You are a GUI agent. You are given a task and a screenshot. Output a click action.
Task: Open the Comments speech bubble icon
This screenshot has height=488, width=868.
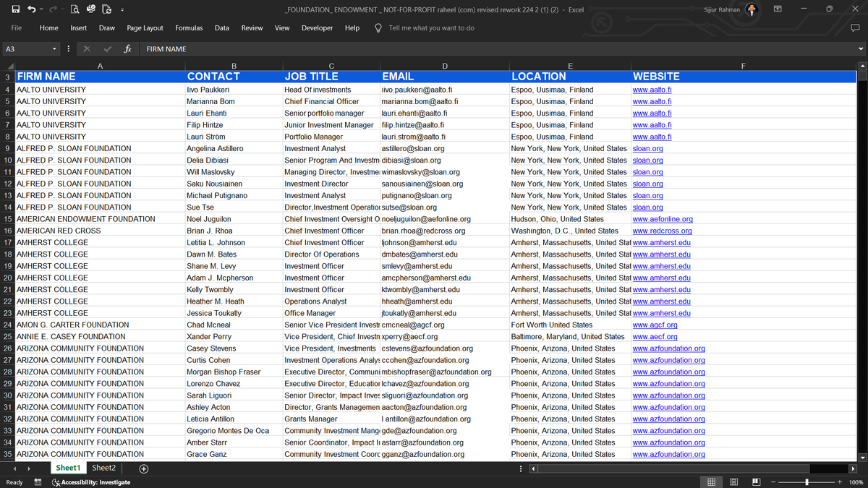click(855, 28)
